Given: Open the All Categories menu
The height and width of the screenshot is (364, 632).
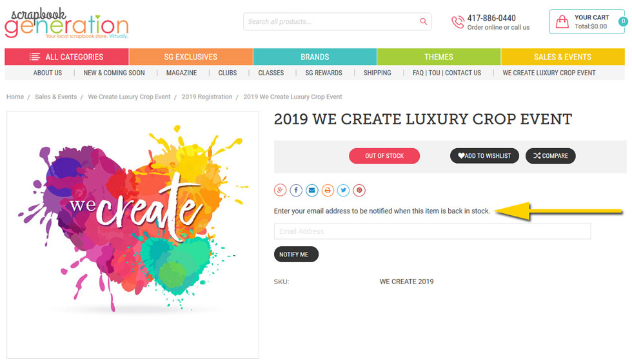Looking at the screenshot, I should point(66,57).
